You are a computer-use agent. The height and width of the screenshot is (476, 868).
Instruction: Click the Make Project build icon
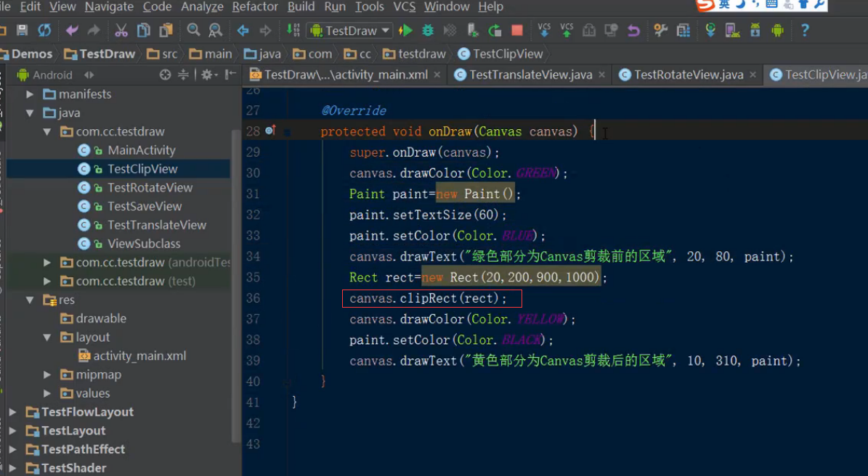[x=293, y=30]
